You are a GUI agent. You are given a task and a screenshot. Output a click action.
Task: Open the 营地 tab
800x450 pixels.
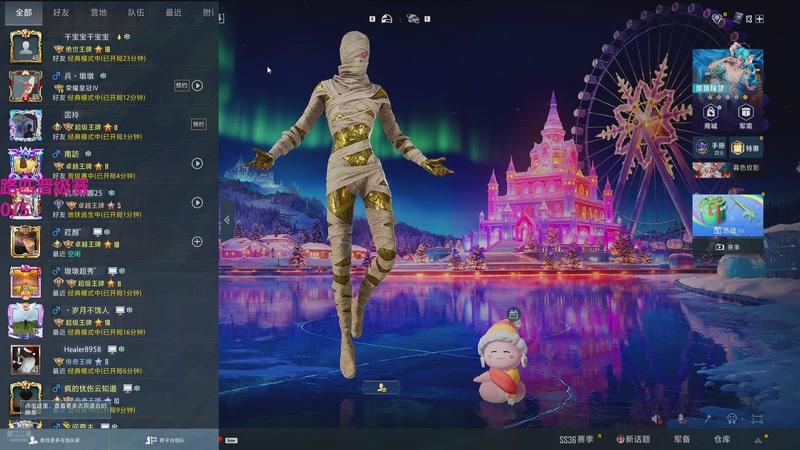coord(98,12)
